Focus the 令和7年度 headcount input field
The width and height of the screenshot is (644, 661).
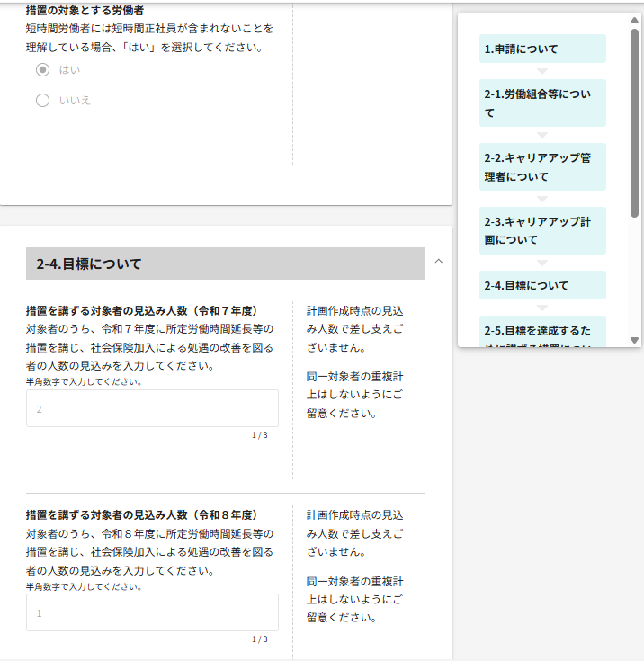click(152, 408)
